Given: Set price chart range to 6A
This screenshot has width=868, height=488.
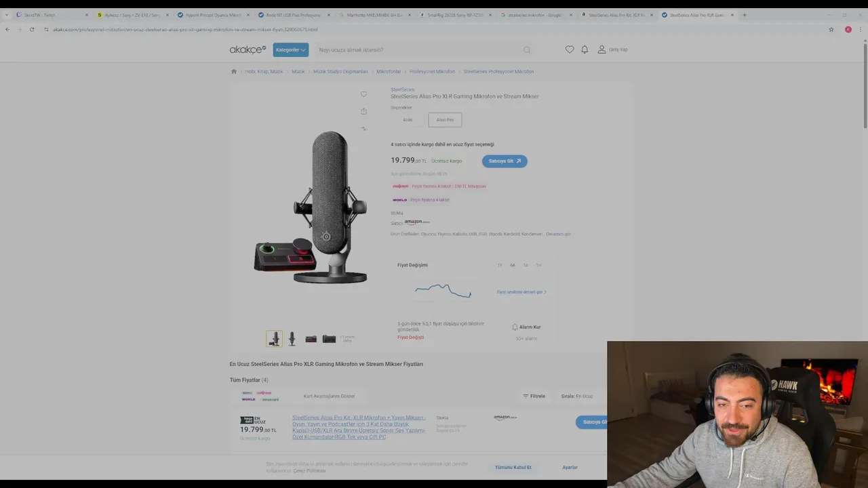Looking at the screenshot, I should pyautogui.click(x=513, y=265).
